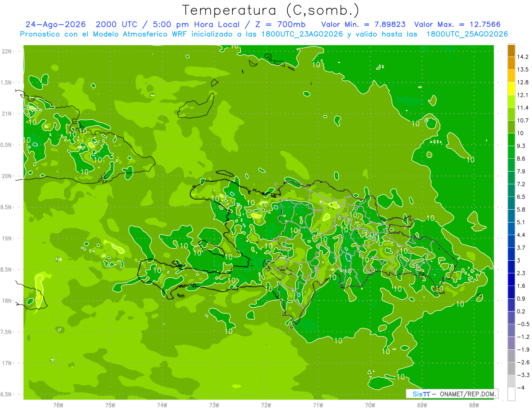Screen dimensions: 532x411
Task: Click the "68W" longitude label
Action: 473,405
